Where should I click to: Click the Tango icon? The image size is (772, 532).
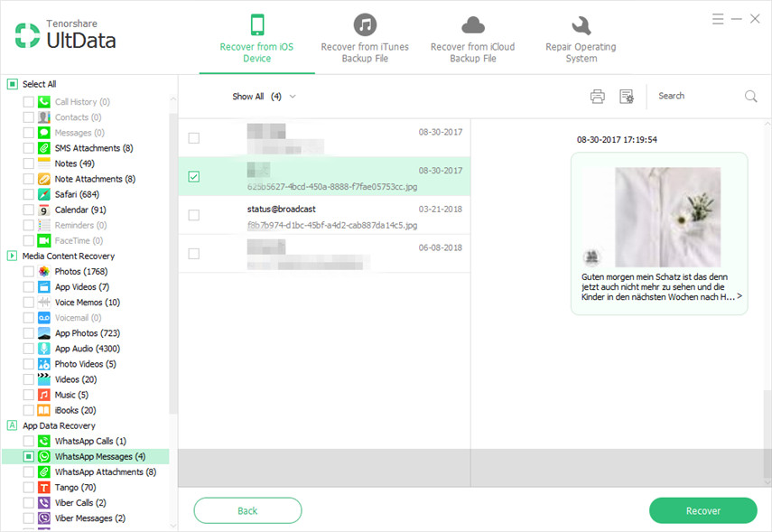click(44, 488)
